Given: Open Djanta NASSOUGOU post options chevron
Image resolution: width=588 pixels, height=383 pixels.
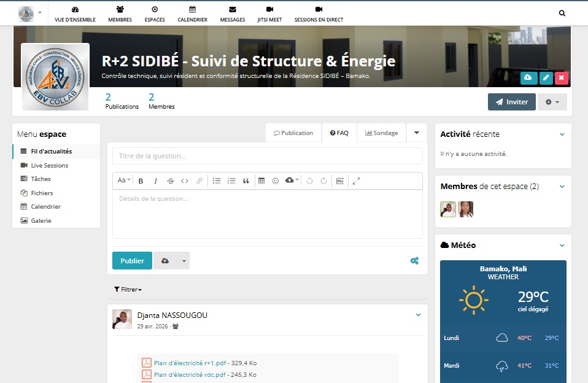Looking at the screenshot, I should click(x=418, y=315).
